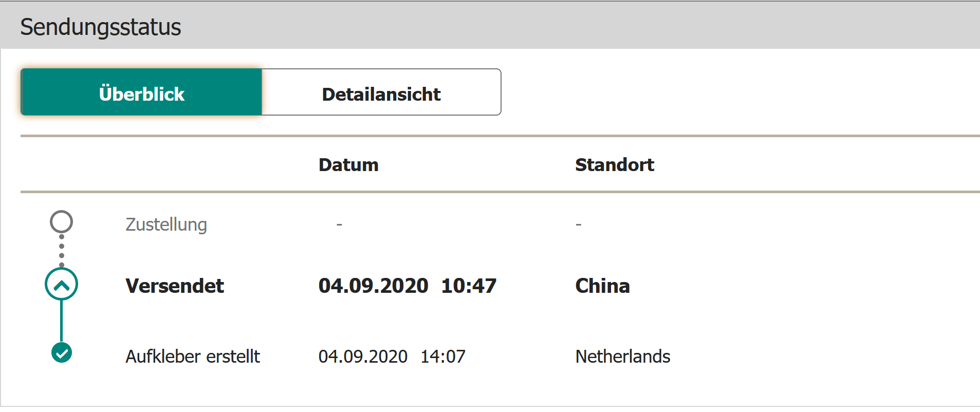This screenshot has height=412, width=980.
Task: Click the green checkmark beside Aufkleber erstellt
Action: [x=62, y=353]
